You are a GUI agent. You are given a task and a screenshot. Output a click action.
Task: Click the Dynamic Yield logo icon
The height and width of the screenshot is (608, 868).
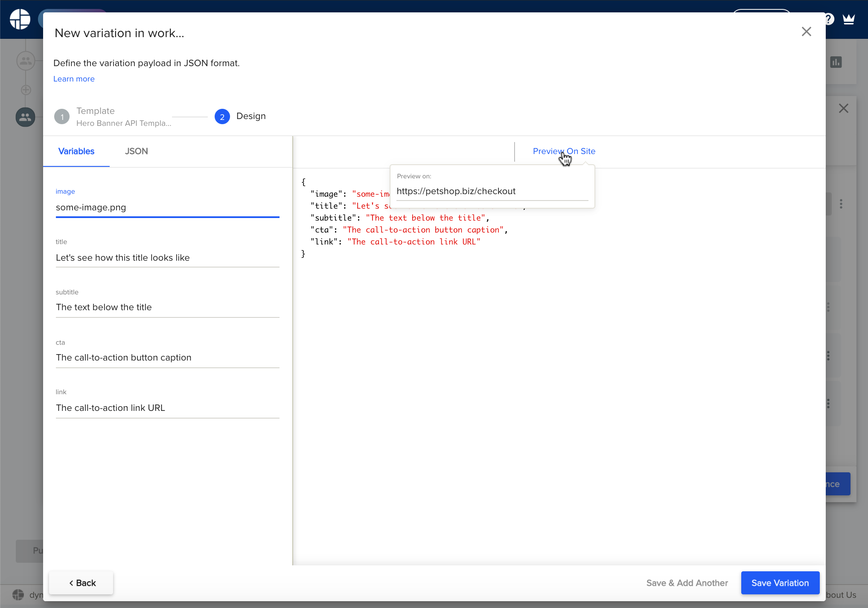pos(20,19)
